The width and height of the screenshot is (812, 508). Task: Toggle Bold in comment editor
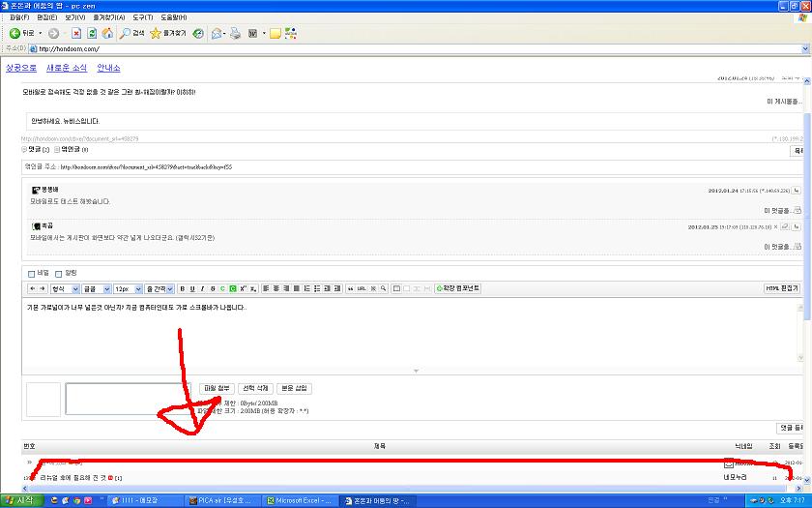coord(182,288)
